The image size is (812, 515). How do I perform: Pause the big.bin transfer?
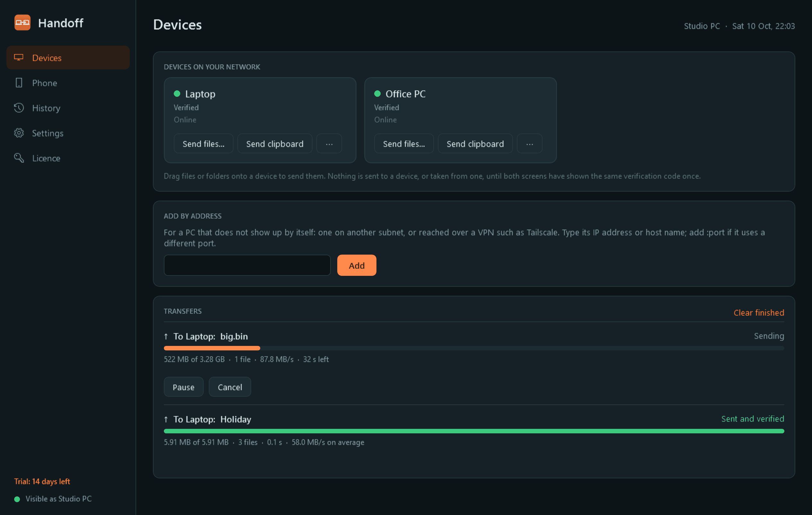pos(183,387)
